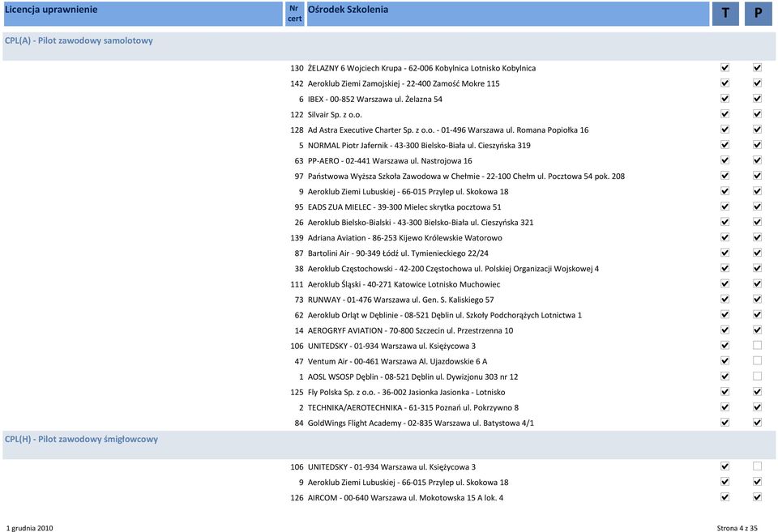
Task: Toggle T checkbox for Bartolini Air
Action: [x=725, y=253]
